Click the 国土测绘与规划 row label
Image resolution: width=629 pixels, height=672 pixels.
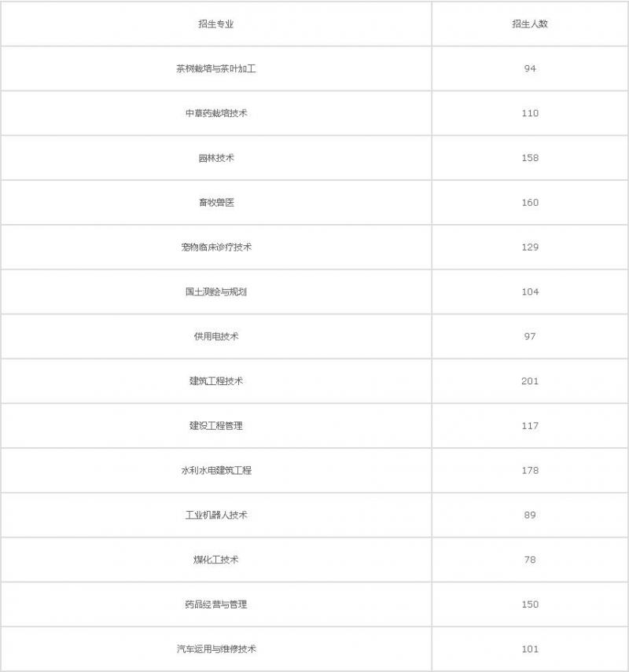tap(216, 292)
